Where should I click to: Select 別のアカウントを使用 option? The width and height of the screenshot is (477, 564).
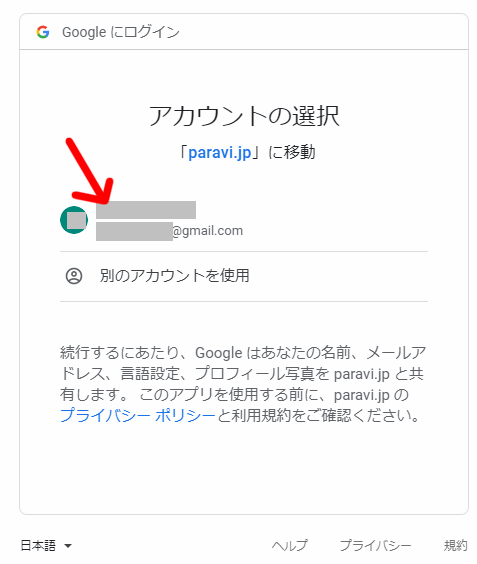coord(244,276)
